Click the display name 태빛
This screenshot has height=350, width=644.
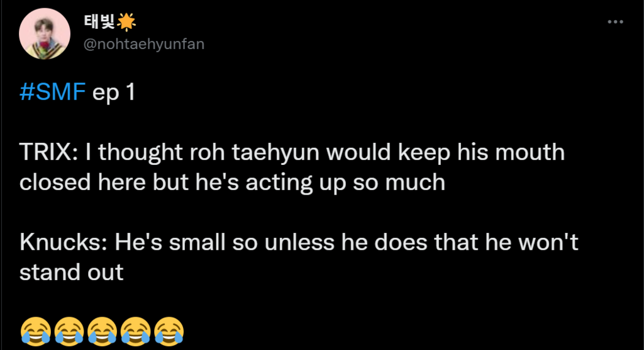[x=99, y=22]
